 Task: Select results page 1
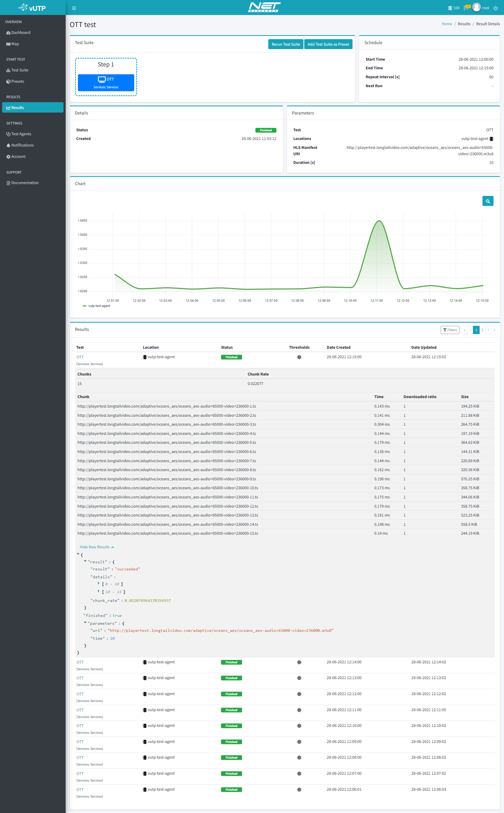pos(476,330)
